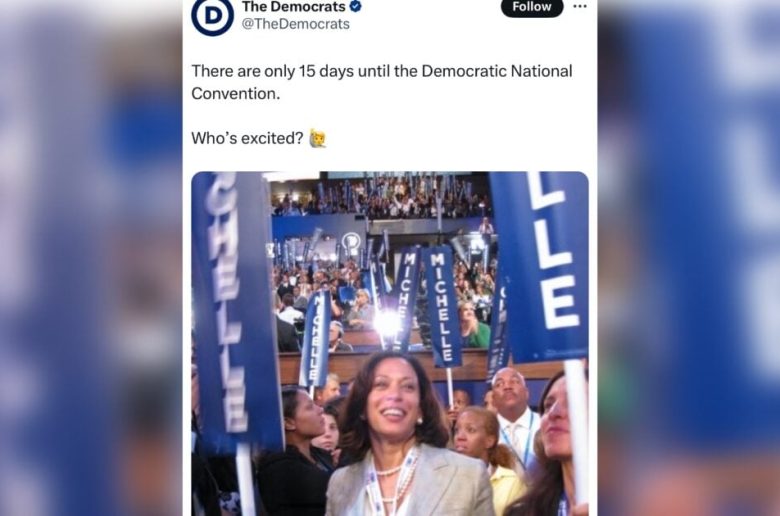Open the three-dot more options menu
The image size is (780, 516).
pyautogui.click(x=580, y=6)
